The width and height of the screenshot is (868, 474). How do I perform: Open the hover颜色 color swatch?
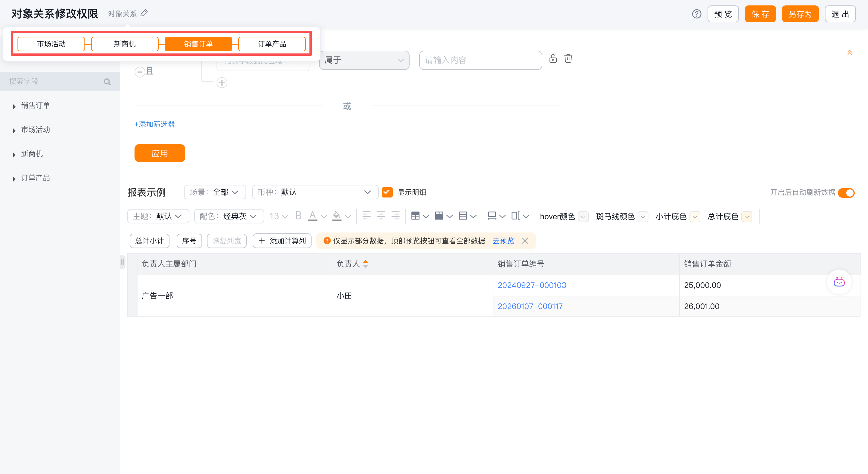(583, 216)
